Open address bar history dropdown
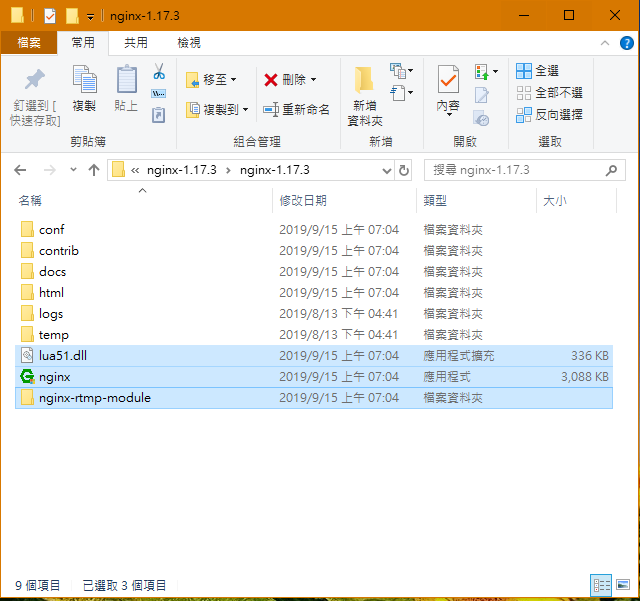 387,170
